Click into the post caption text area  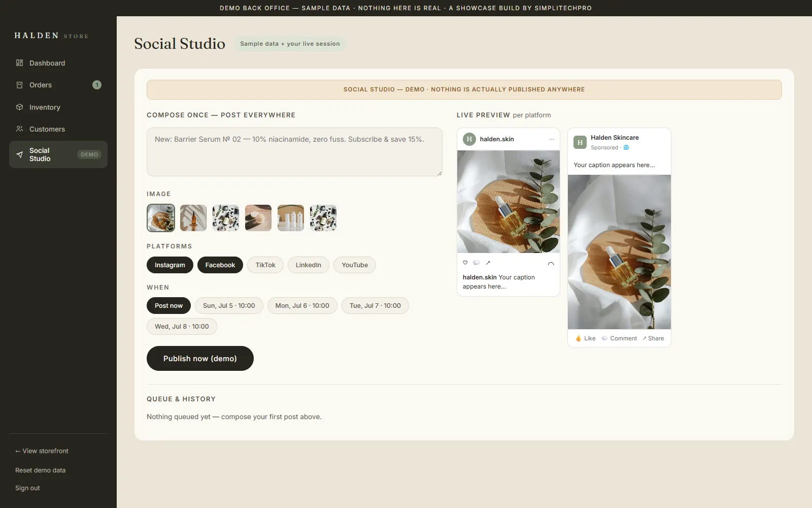(x=294, y=152)
